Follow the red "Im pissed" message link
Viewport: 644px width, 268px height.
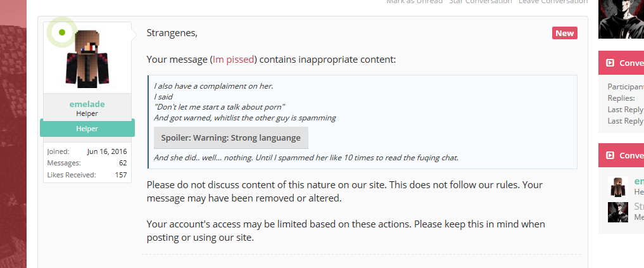point(233,60)
